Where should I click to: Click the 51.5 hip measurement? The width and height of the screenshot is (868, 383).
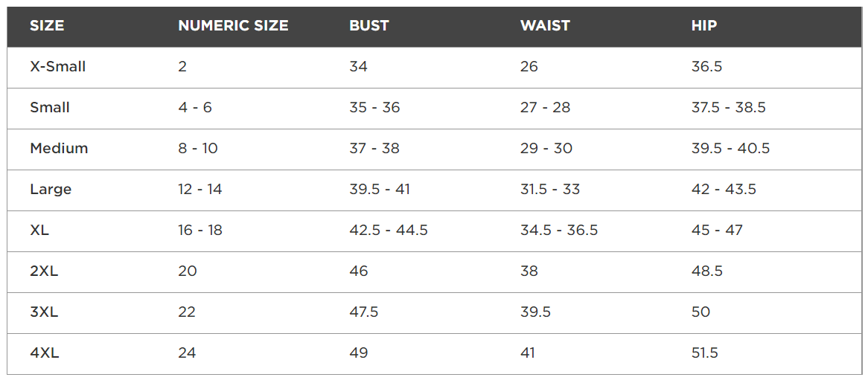pos(705,353)
